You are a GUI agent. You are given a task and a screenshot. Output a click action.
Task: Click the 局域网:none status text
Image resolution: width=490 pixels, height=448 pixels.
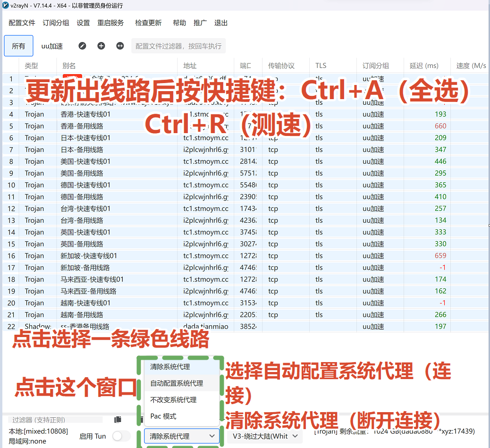[27, 441]
